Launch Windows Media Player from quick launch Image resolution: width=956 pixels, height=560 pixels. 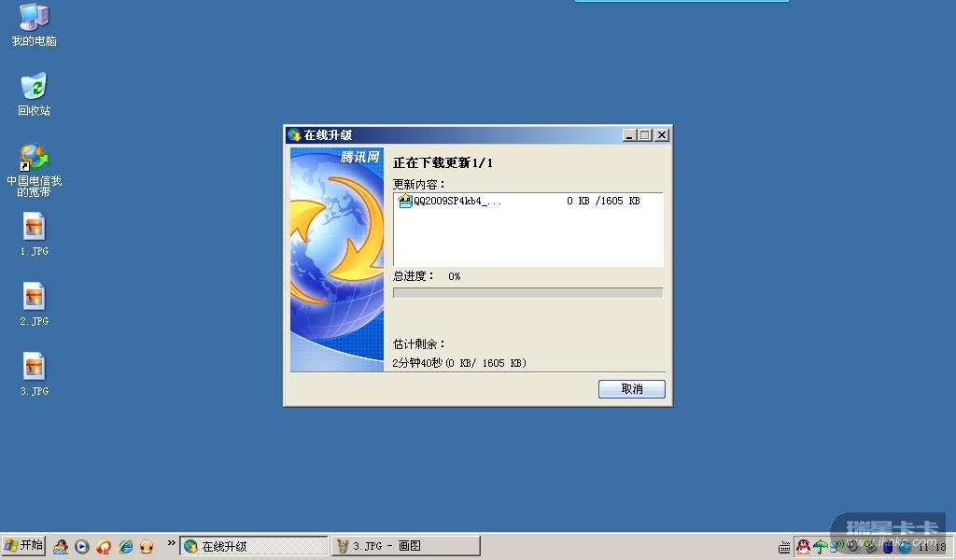coord(82,547)
